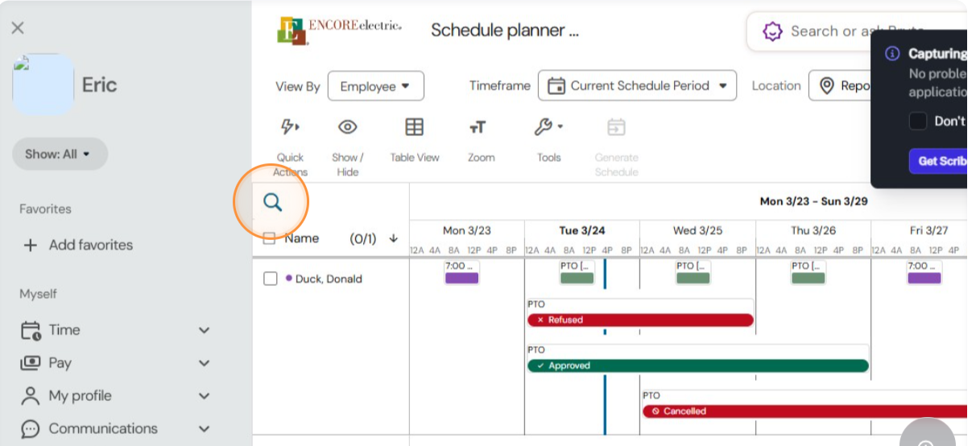This screenshot has width=980, height=446.
Task: Open the Current Schedule Period dropdown
Action: [x=637, y=85]
